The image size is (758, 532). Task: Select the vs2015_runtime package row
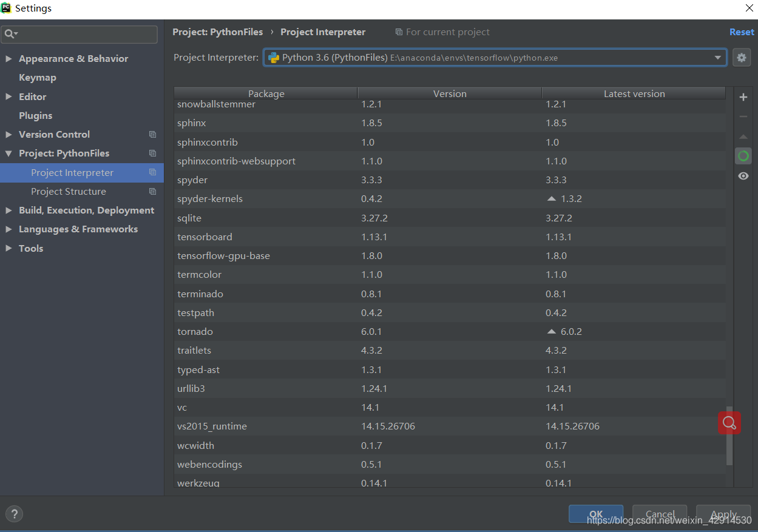pos(450,426)
